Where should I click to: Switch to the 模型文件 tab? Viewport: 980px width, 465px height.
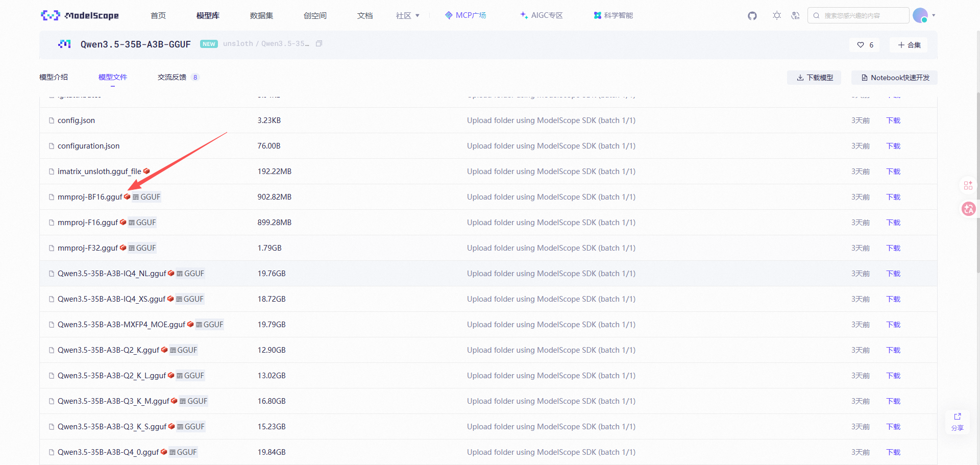pos(113,77)
